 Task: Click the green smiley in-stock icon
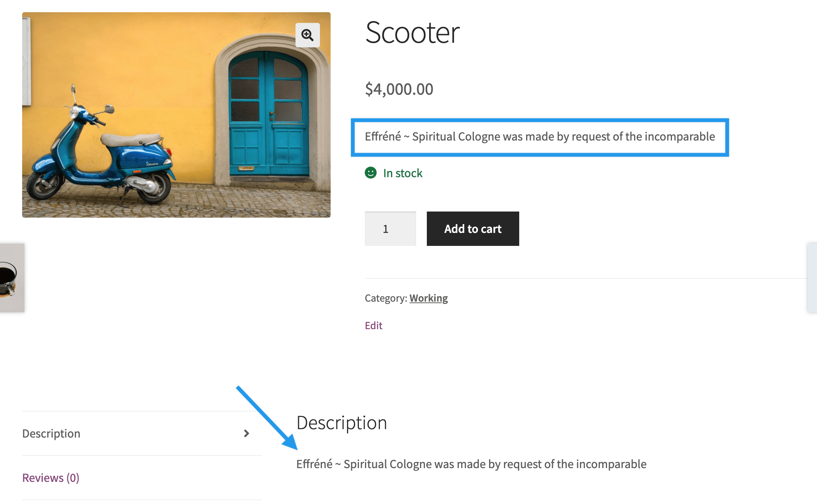(370, 173)
